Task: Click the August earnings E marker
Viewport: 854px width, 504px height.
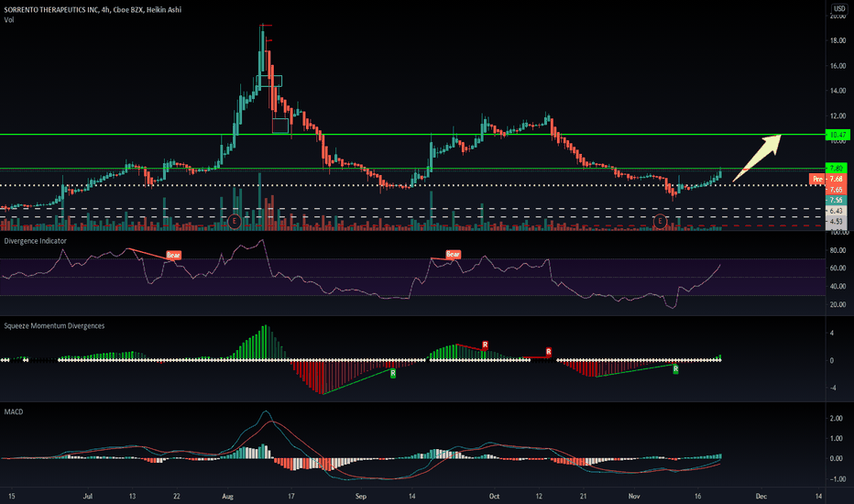Action: pos(235,221)
